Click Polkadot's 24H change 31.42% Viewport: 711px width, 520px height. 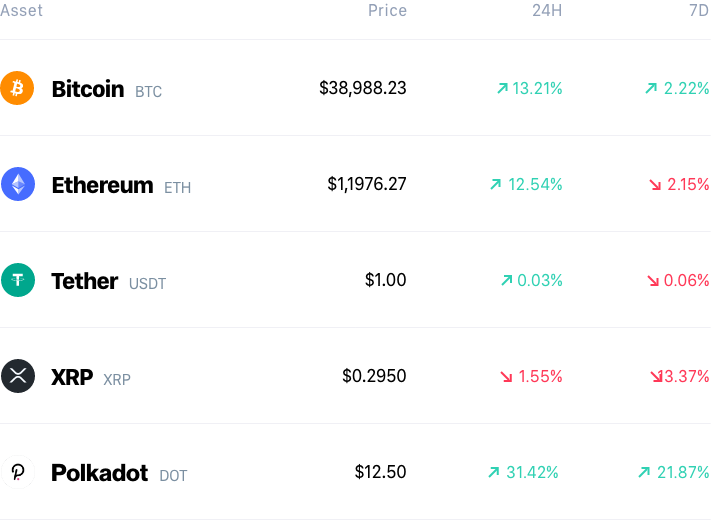[532, 472]
